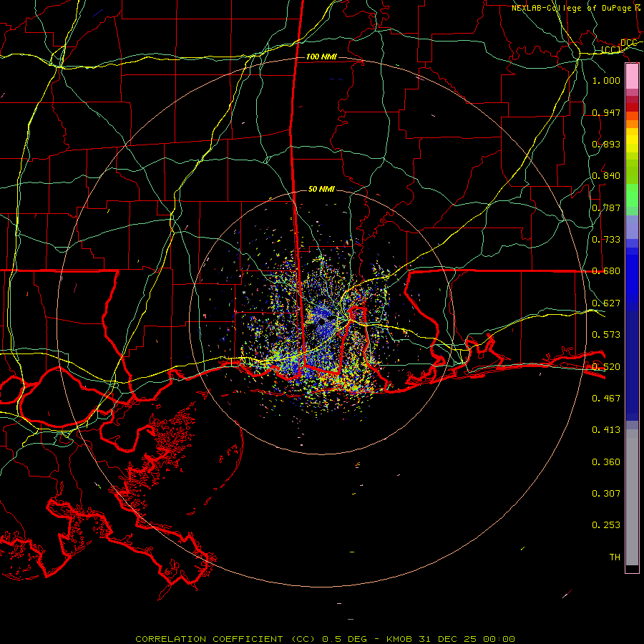Select the 0.467 scale label

[x=606, y=399]
